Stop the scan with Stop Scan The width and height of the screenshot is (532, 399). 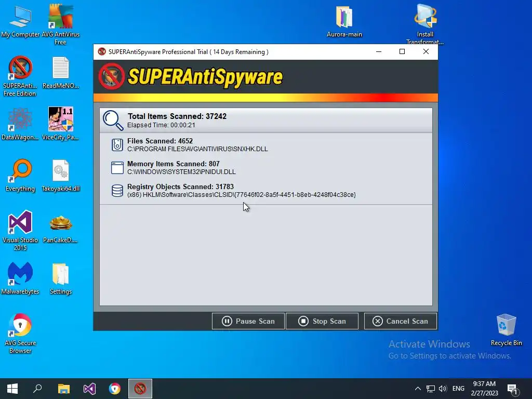(322, 321)
